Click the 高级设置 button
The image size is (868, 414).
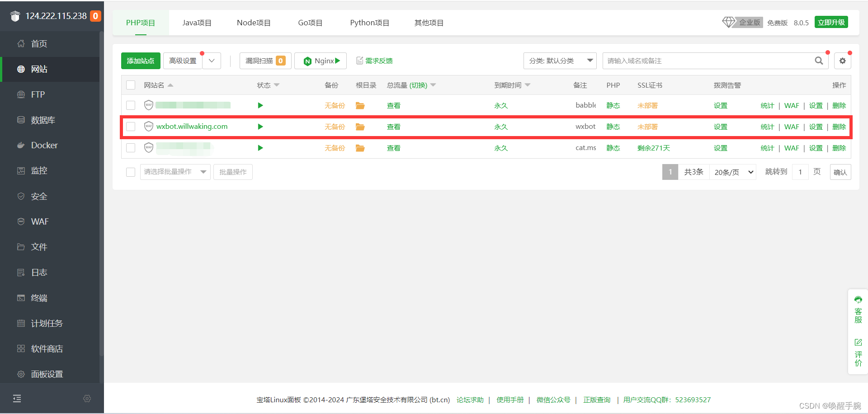(x=183, y=61)
